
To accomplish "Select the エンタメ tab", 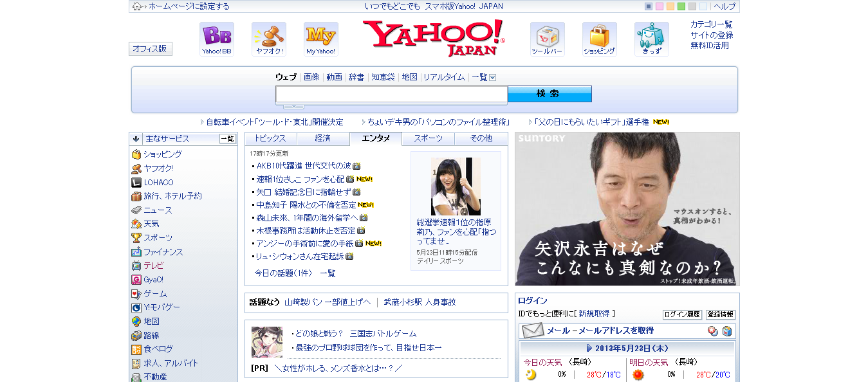I will 376,138.
